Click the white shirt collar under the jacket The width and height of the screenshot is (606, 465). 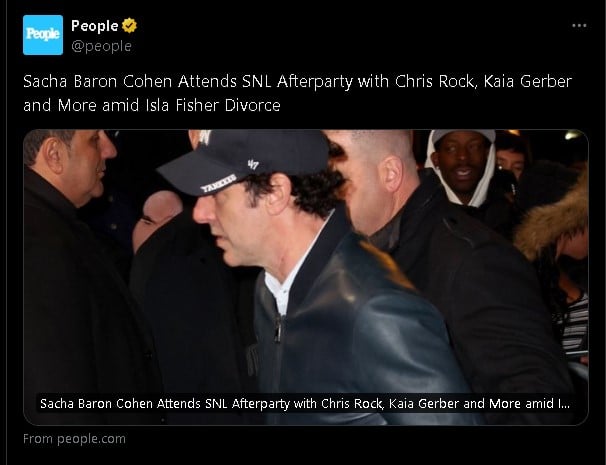point(286,282)
